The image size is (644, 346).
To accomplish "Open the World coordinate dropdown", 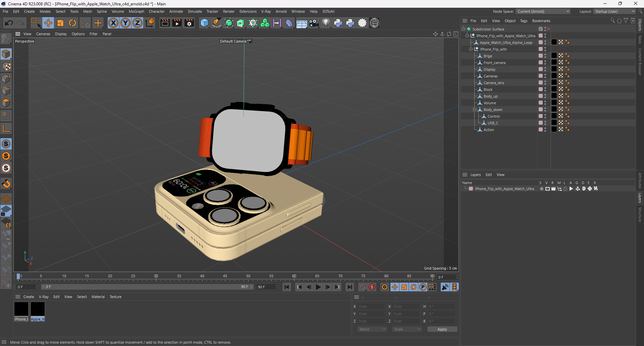I will [372, 329].
